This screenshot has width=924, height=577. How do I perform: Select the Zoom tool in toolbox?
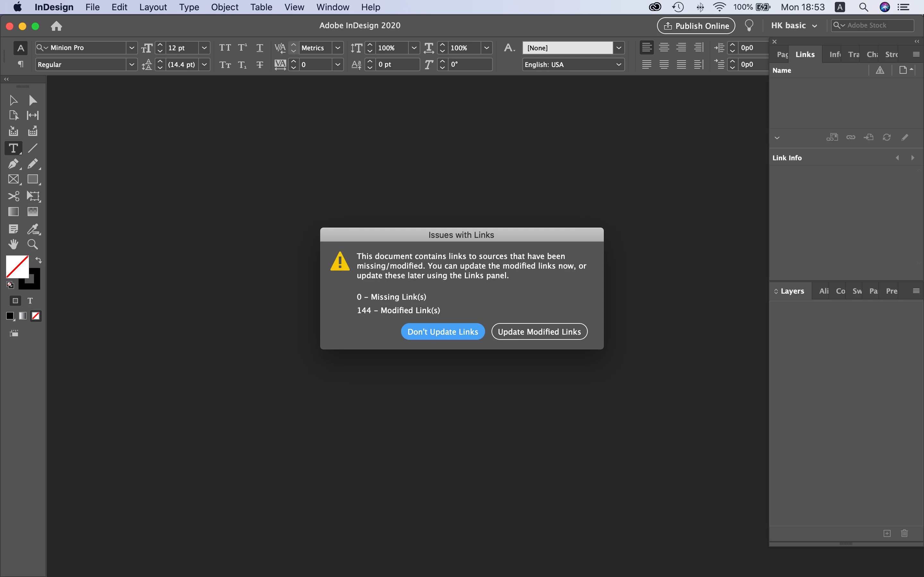(x=32, y=244)
